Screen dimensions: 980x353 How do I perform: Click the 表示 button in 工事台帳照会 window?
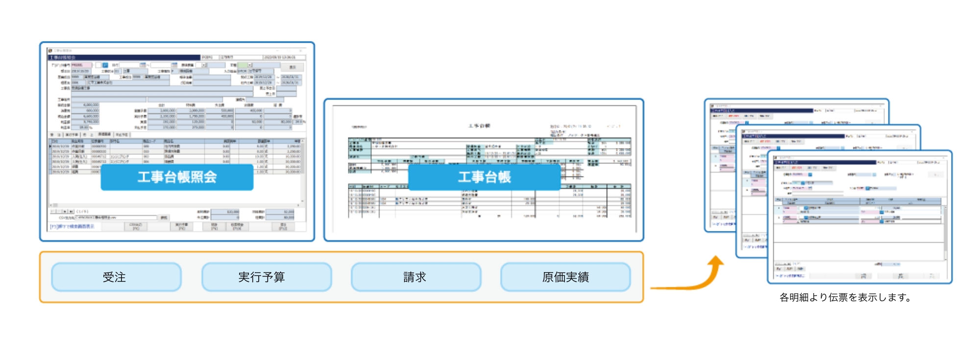(293, 67)
